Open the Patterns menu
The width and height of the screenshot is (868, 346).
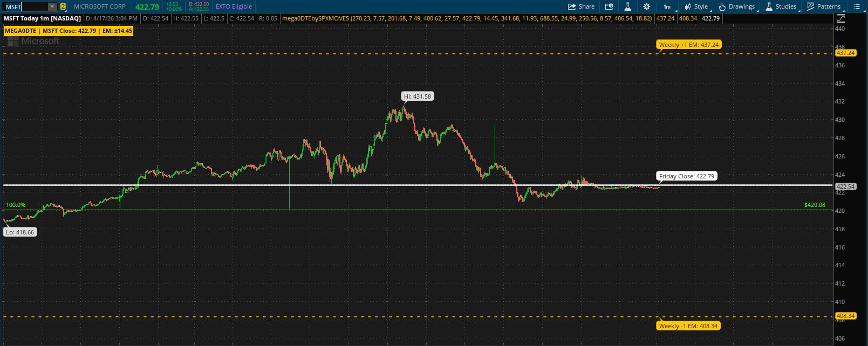824,6
